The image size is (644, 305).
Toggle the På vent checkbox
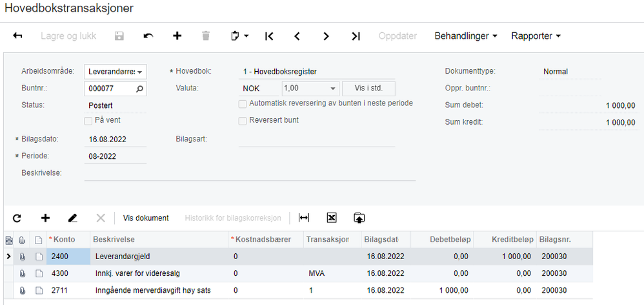point(88,121)
